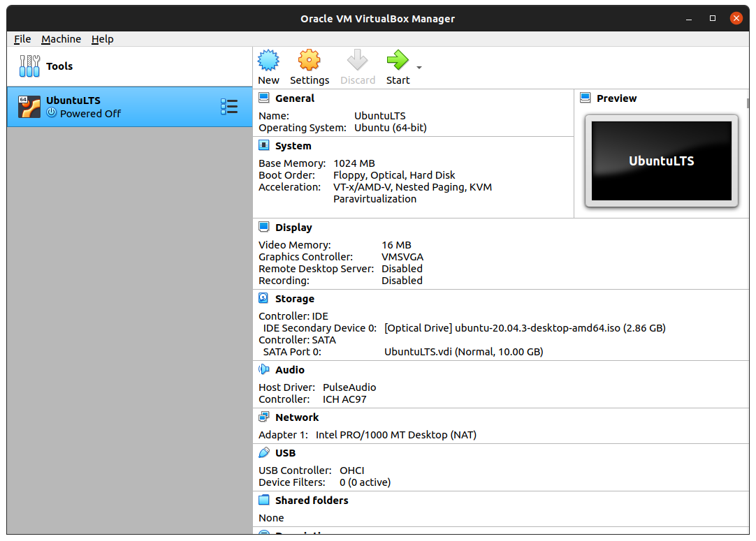756x541 pixels.
Task: Open the UbuntuLTS machine menu list icon
Action: click(x=228, y=107)
